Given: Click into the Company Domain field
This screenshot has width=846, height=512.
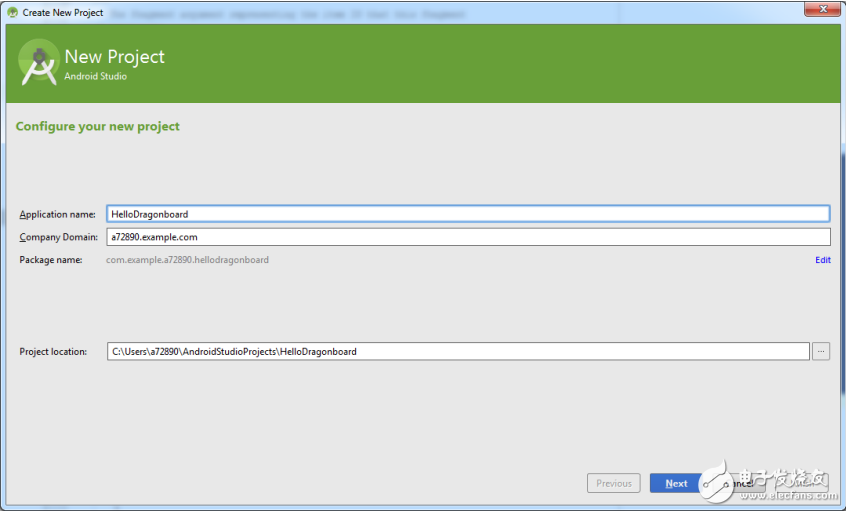Looking at the screenshot, I should 467,237.
